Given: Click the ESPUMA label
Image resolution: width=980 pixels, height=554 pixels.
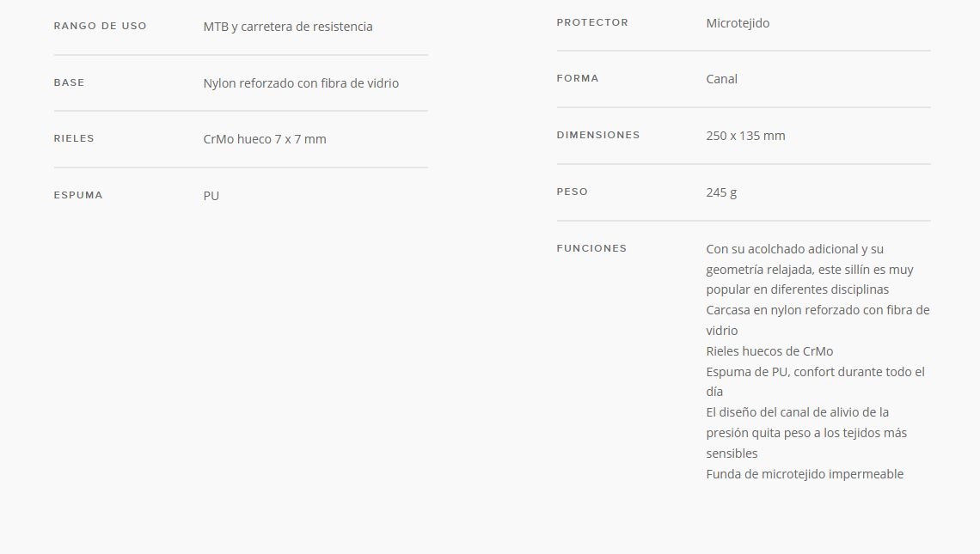Looking at the screenshot, I should 78,195.
